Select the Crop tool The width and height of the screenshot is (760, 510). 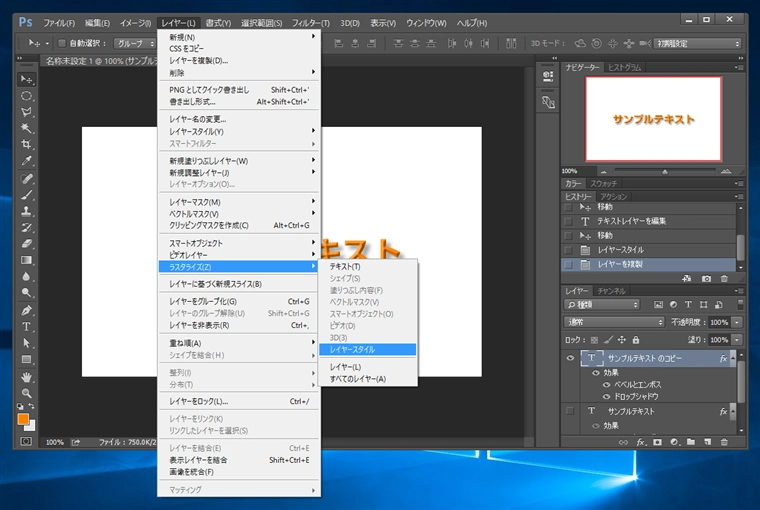coord(26,144)
